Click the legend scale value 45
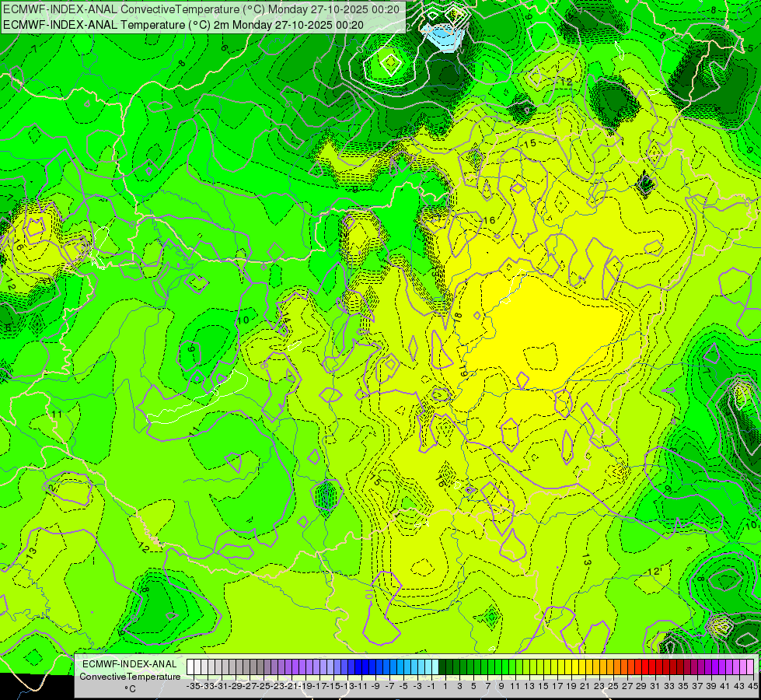Viewport: 761px width, 700px height. click(x=752, y=686)
